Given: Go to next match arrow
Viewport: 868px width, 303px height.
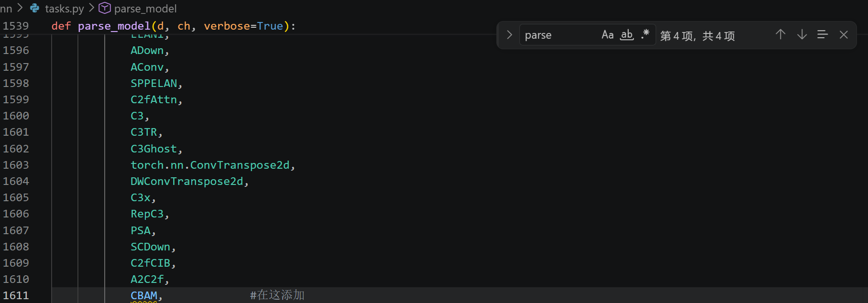Looking at the screenshot, I should (x=802, y=34).
